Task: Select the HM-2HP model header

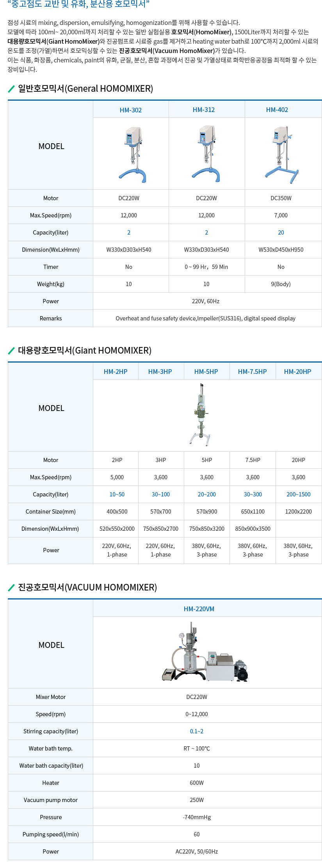Action: (x=116, y=372)
